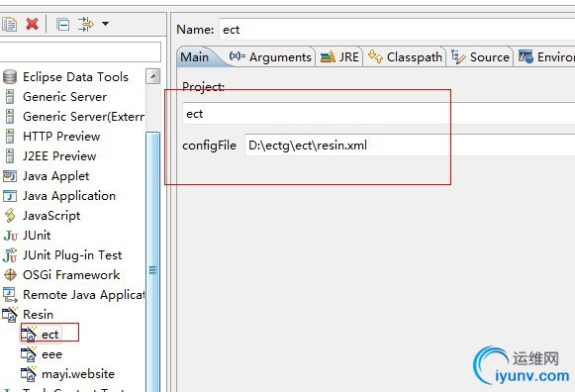Screen dimensions: 575x392
Task: Select the eee Resin configuration
Action: (51, 354)
